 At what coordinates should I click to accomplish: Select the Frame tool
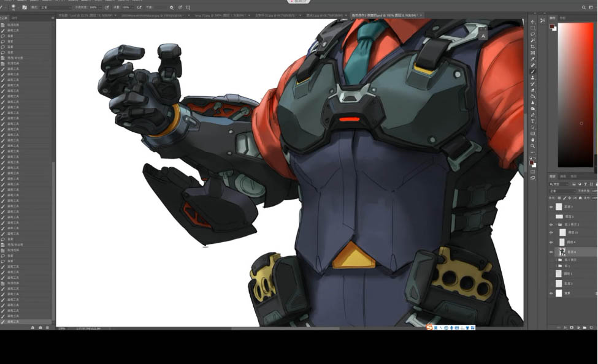pyautogui.click(x=533, y=53)
